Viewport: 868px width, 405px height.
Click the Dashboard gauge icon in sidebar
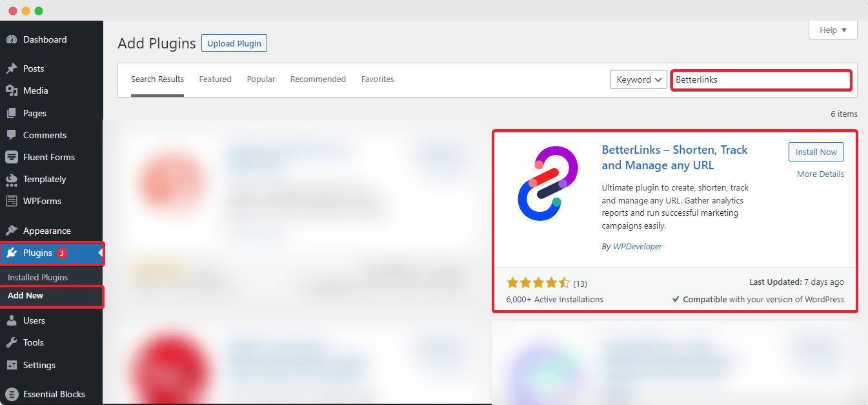12,40
